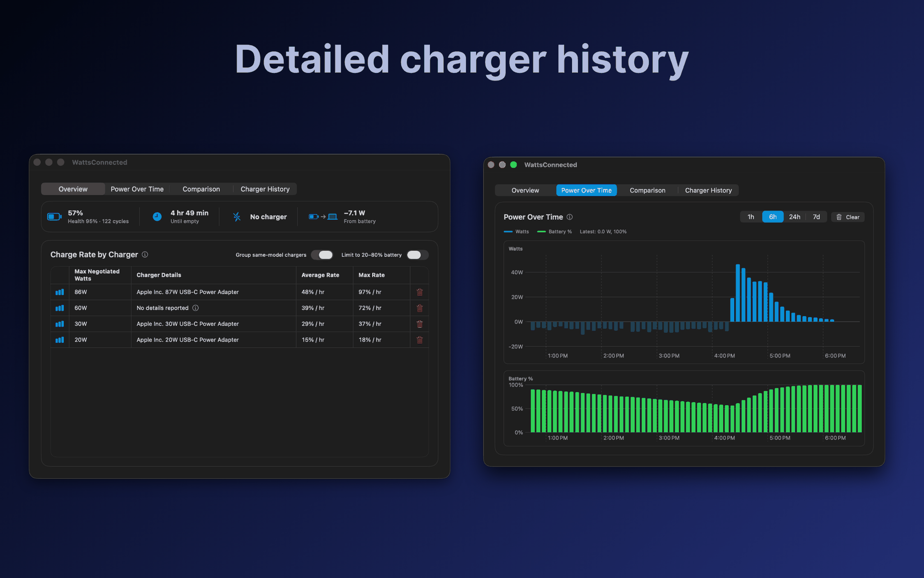Click the clock icon beside 4 hr 49 min
The height and width of the screenshot is (578, 924).
(157, 217)
